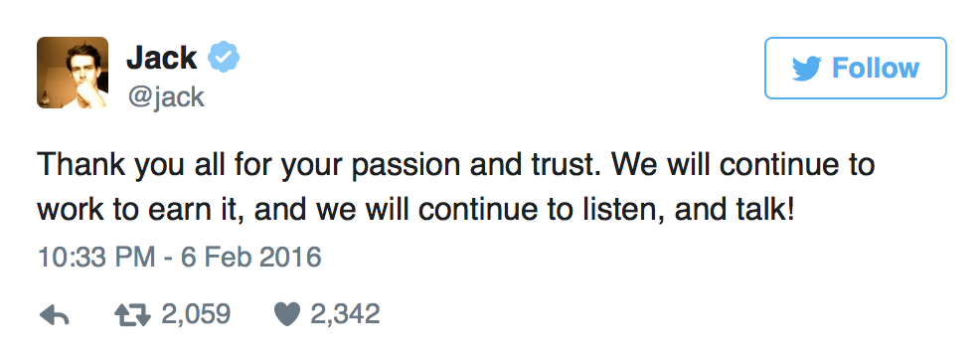Click the tweet line starting "Thank you all"

pos(456,167)
